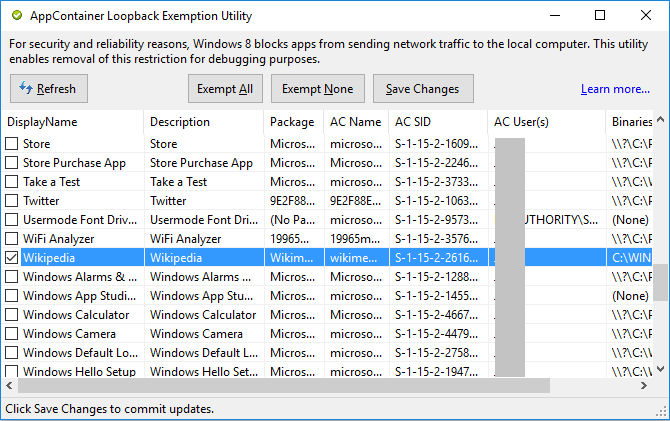
Task: Click the vertical scrollbar thumb
Action: pyautogui.click(x=661, y=281)
